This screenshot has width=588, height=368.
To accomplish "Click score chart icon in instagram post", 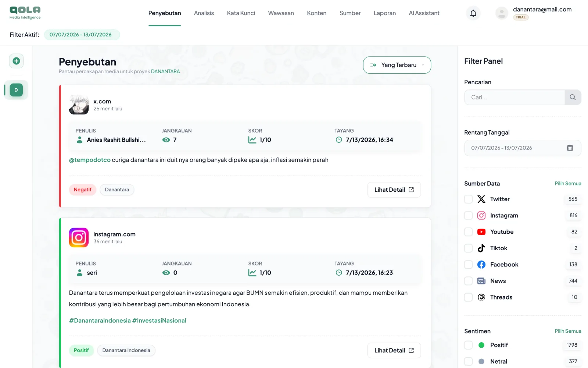I will [252, 273].
